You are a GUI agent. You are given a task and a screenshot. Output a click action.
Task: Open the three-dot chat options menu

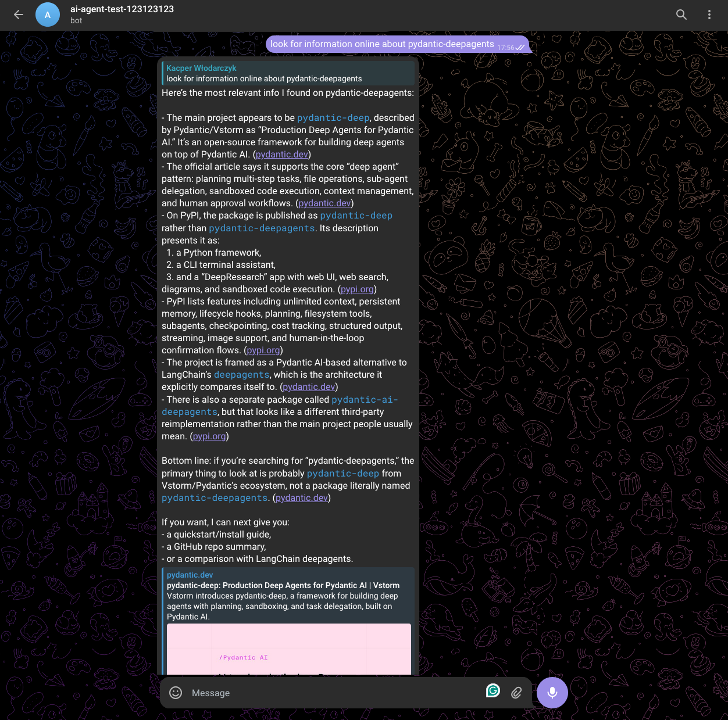tap(709, 15)
